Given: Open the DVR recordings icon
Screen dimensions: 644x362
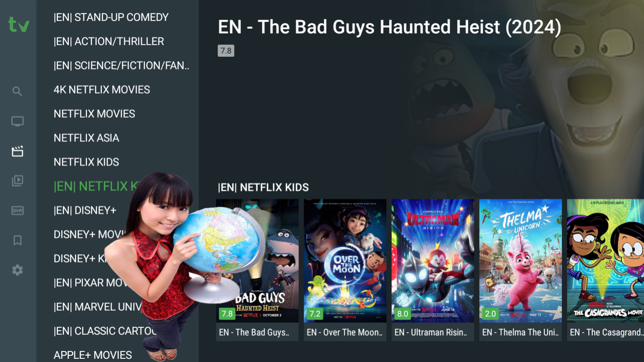Looking at the screenshot, I should click(17, 210).
